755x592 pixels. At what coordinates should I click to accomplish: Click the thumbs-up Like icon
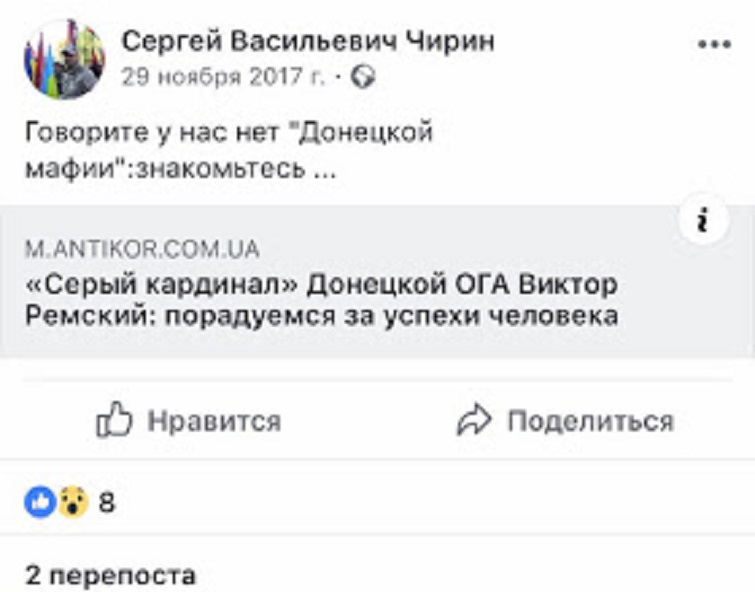pyautogui.click(x=114, y=421)
